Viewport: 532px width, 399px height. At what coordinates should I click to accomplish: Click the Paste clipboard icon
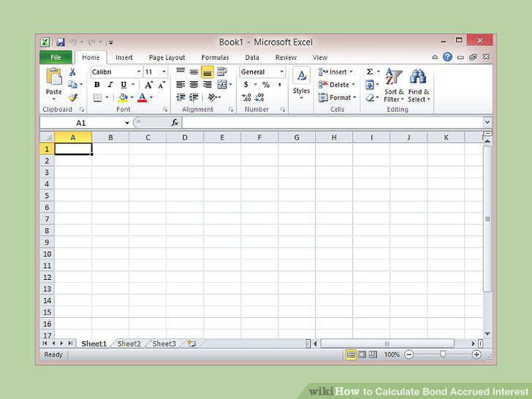[x=54, y=77]
